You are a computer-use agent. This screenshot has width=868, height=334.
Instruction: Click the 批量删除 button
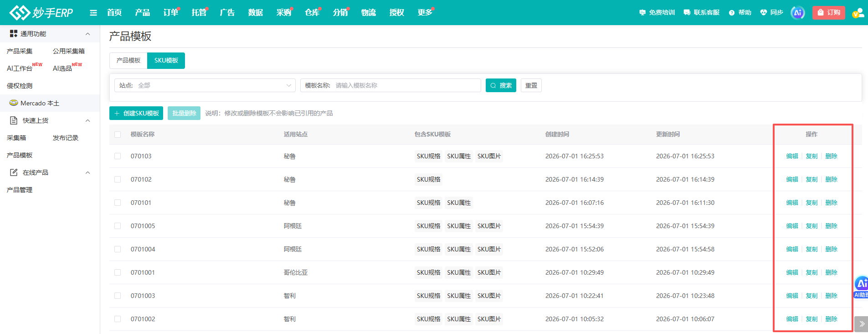[184, 113]
